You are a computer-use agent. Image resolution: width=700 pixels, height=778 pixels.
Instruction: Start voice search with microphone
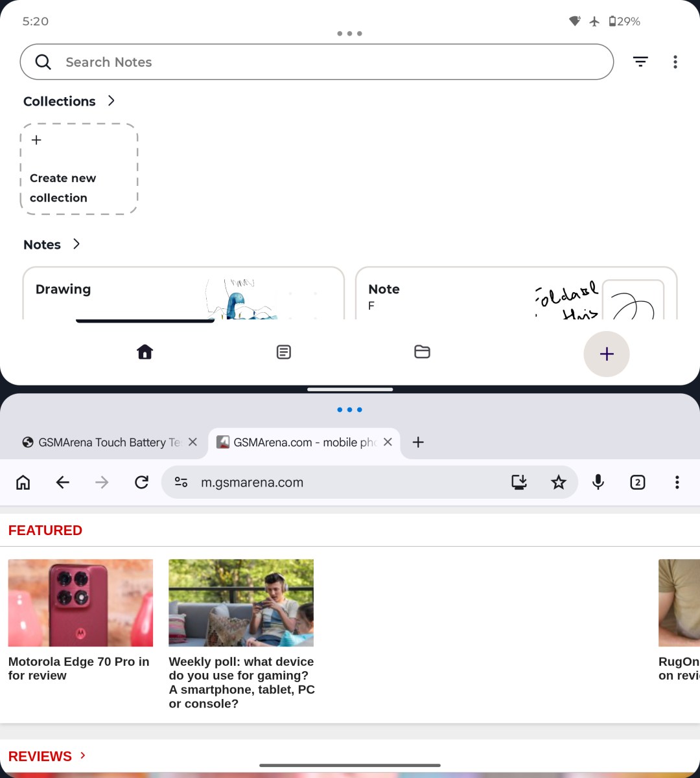point(598,482)
